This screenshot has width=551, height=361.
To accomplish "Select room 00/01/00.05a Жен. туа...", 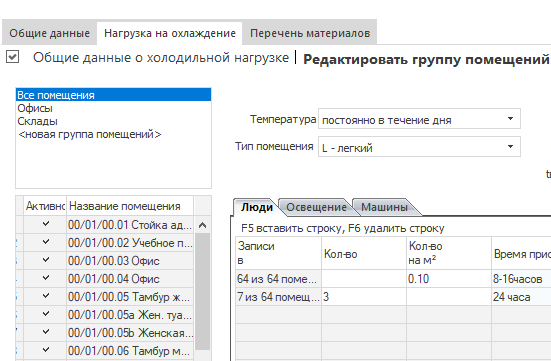I will [130, 315].
